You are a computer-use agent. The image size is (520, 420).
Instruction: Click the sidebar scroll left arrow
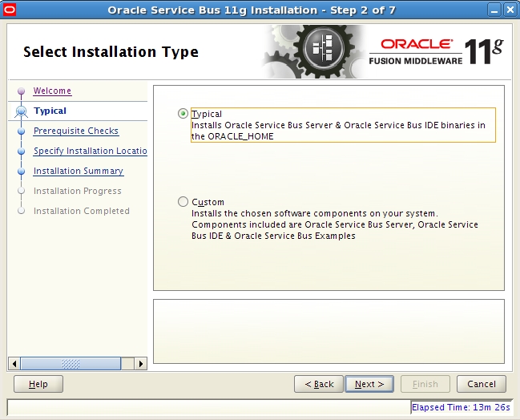click(x=14, y=364)
